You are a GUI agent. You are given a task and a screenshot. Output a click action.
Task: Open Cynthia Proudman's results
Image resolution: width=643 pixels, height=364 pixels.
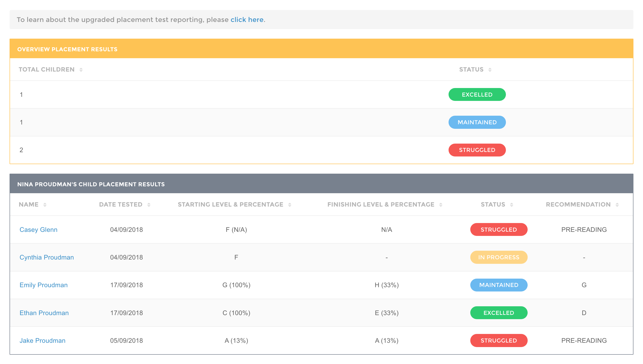[x=47, y=257]
